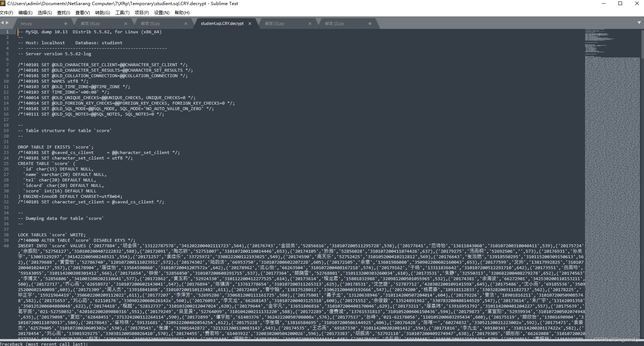644x346 pixels.
Task: Close the 解密 [3].py tab
Action: coord(310,23)
